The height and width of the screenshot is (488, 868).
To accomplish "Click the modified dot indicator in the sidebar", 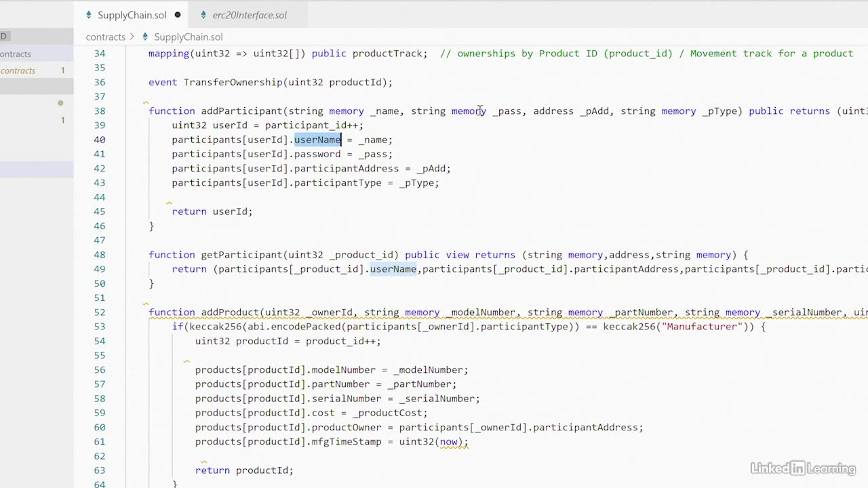I will tap(60, 103).
